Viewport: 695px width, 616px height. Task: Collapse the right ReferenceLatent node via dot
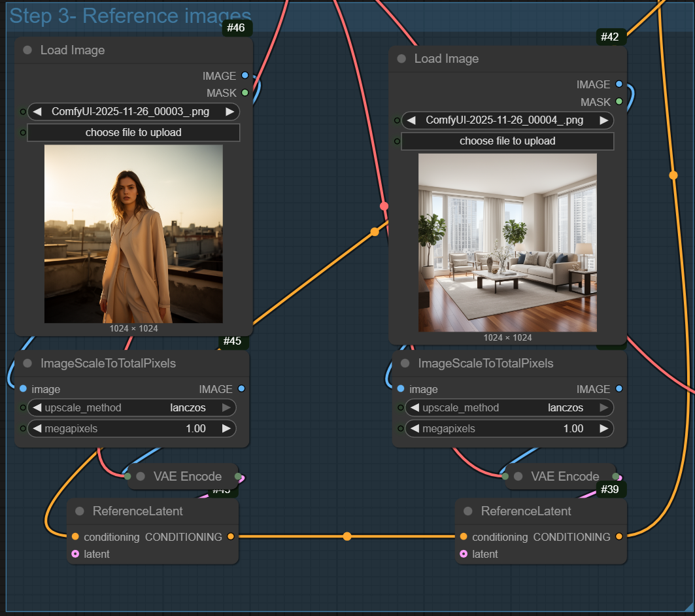[x=467, y=511]
